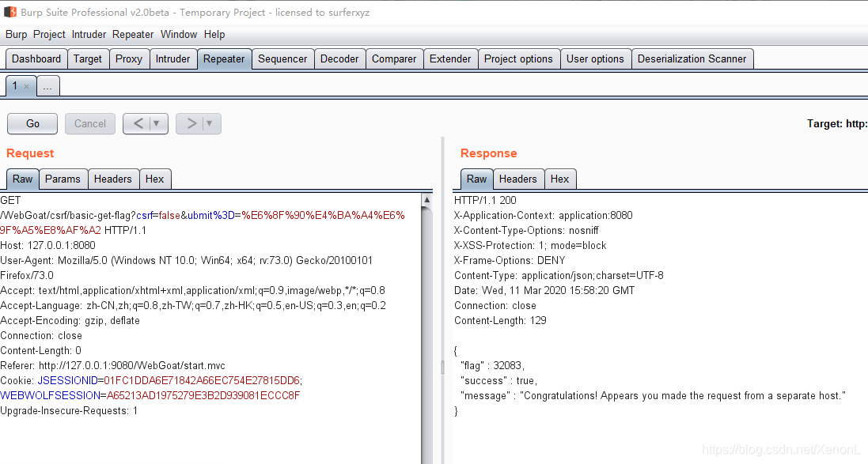Close Repeater tab 1 with the x icon
Image resolution: width=868 pixels, height=464 pixels.
pos(27,86)
